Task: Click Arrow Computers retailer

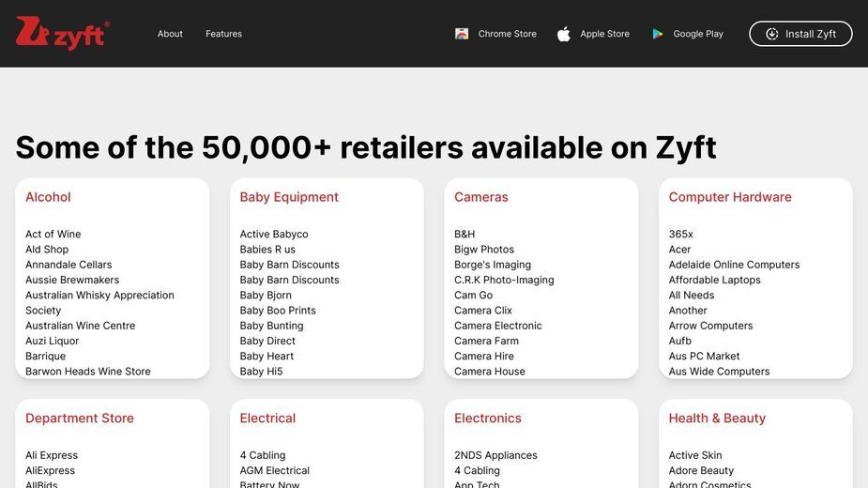Action: [710, 326]
